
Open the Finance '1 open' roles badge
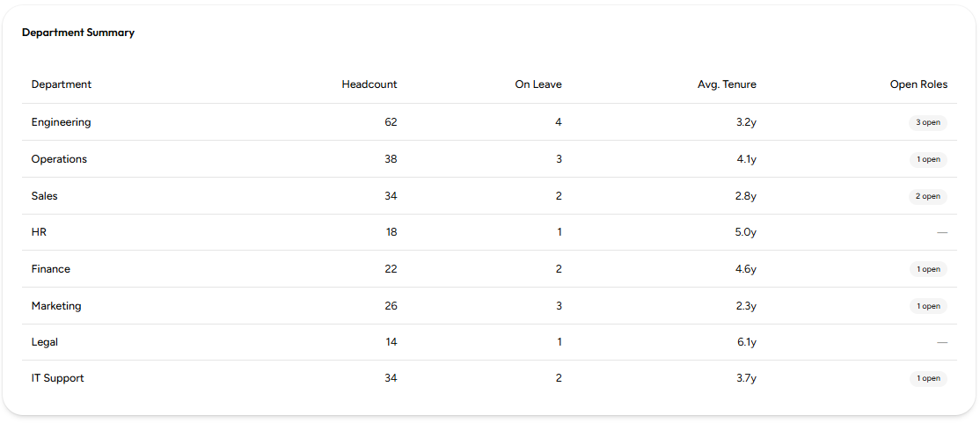click(928, 269)
